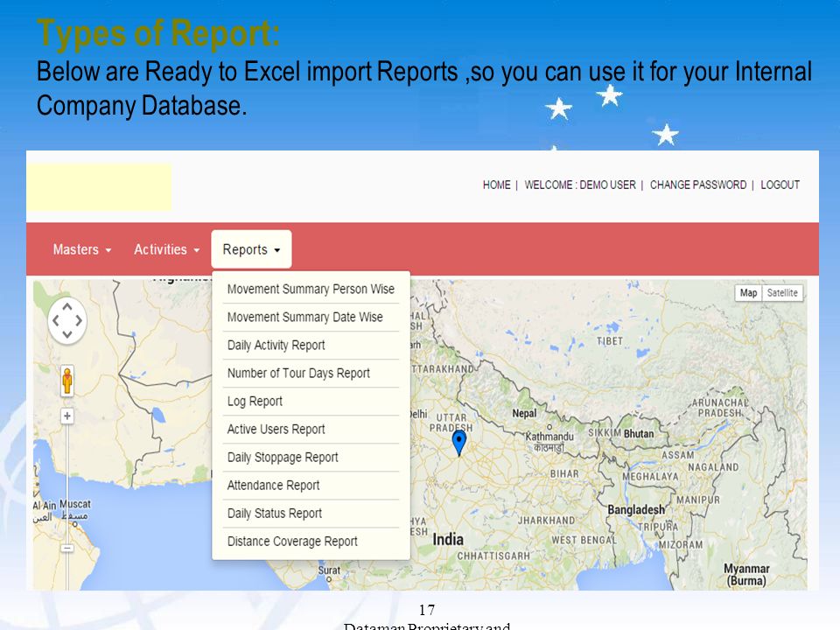
Task: Click the LOGOUT link
Action: (780, 185)
